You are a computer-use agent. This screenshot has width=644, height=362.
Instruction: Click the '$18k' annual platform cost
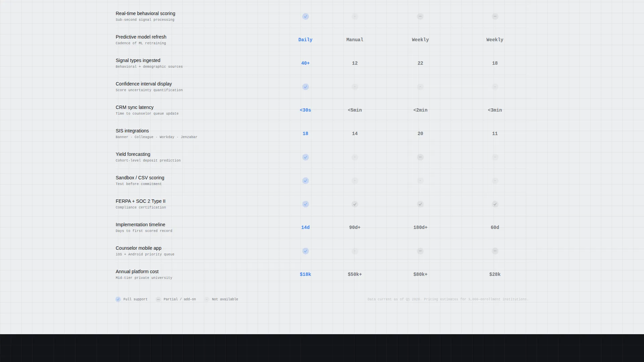pos(305,274)
